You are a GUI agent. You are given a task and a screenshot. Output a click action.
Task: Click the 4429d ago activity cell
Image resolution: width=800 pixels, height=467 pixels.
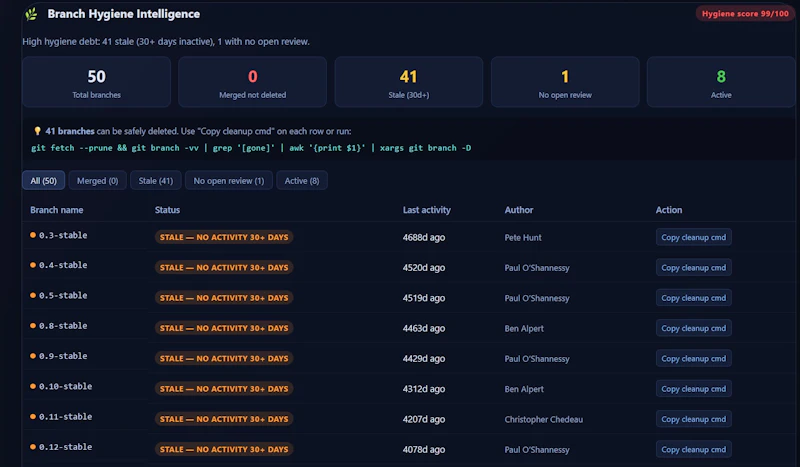(424, 359)
